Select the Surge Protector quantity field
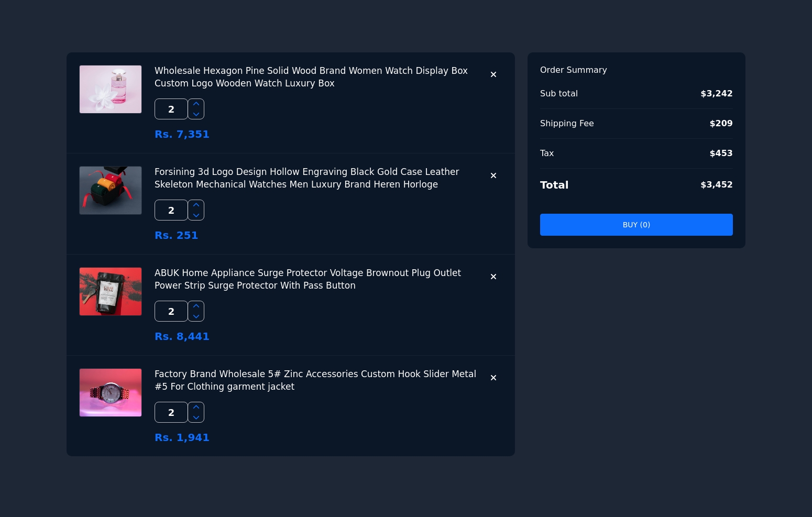This screenshot has width=812, height=517. [171, 311]
